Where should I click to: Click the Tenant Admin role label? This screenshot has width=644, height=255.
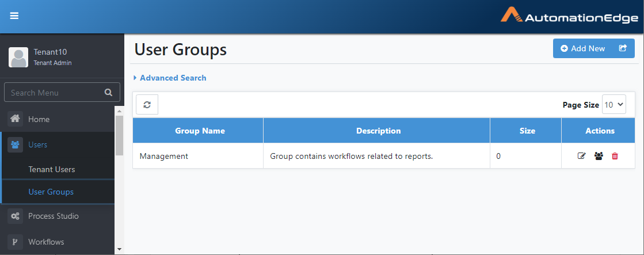click(52, 63)
